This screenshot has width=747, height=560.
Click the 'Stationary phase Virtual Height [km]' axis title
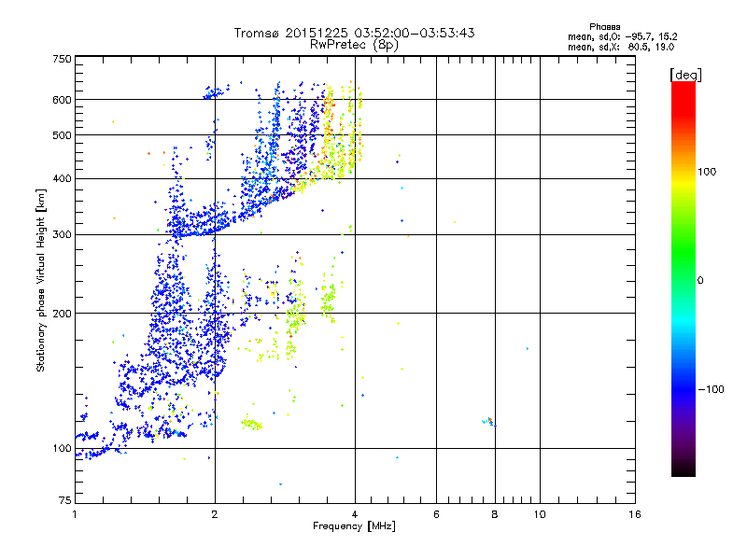pyautogui.click(x=40, y=280)
